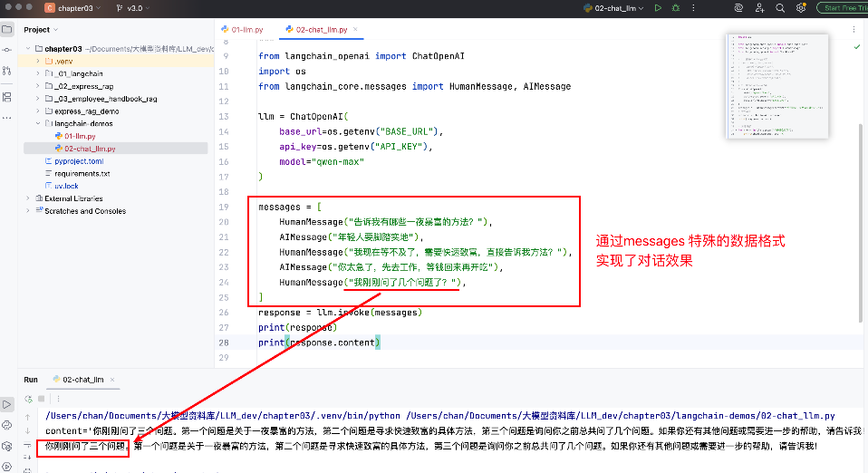Viewport: 868px width, 473px height.
Task: Click the green inspections checkmark widget
Action: pyautogui.click(x=857, y=47)
